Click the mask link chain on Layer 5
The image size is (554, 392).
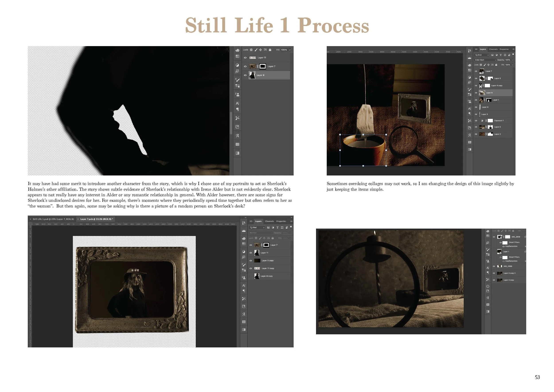click(486, 78)
